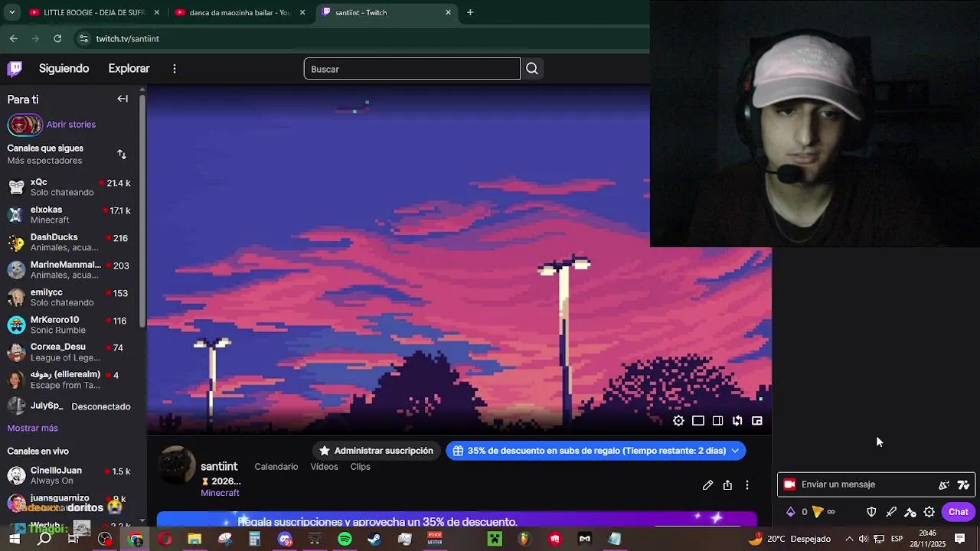
Task: Switch to the Vídeos tab
Action: (x=324, y=467)
